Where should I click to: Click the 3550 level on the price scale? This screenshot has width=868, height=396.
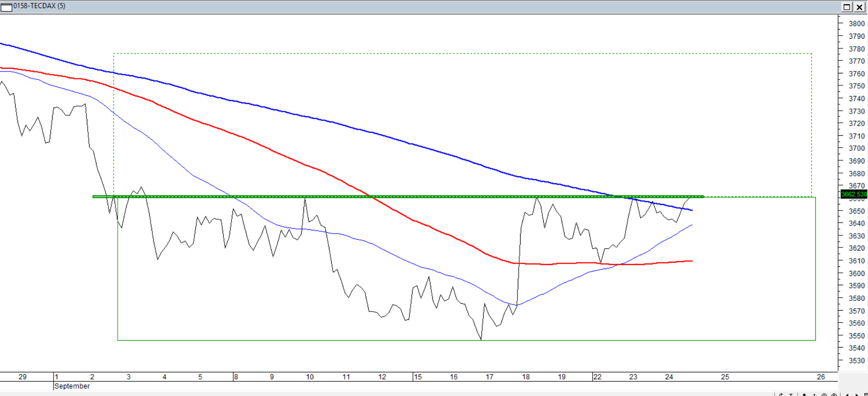pyautogui.click(x=856, y=336)
